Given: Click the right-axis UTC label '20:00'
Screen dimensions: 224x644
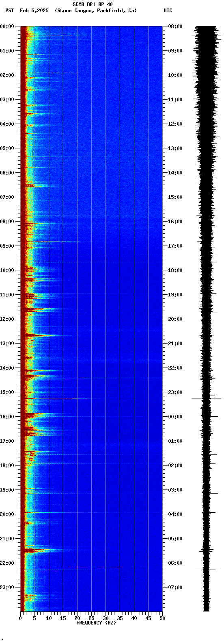Looking at the screenshot, I should [x=175, y=319].
